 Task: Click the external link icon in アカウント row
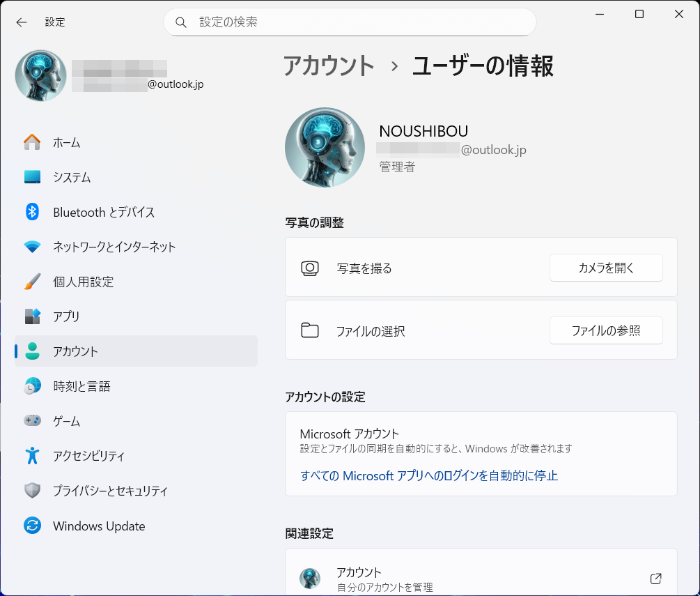pos(655,579)
